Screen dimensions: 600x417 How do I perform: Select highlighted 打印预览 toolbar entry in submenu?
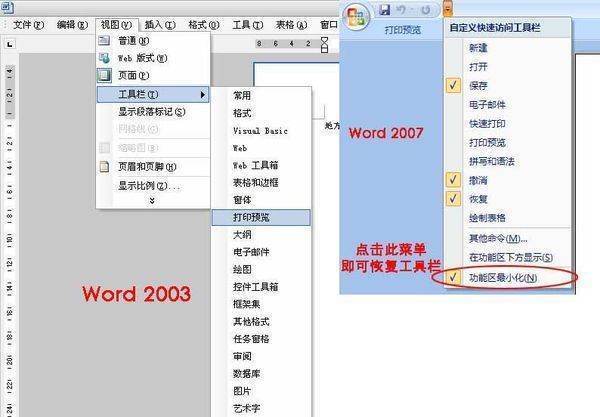click(x=261, y=217)
